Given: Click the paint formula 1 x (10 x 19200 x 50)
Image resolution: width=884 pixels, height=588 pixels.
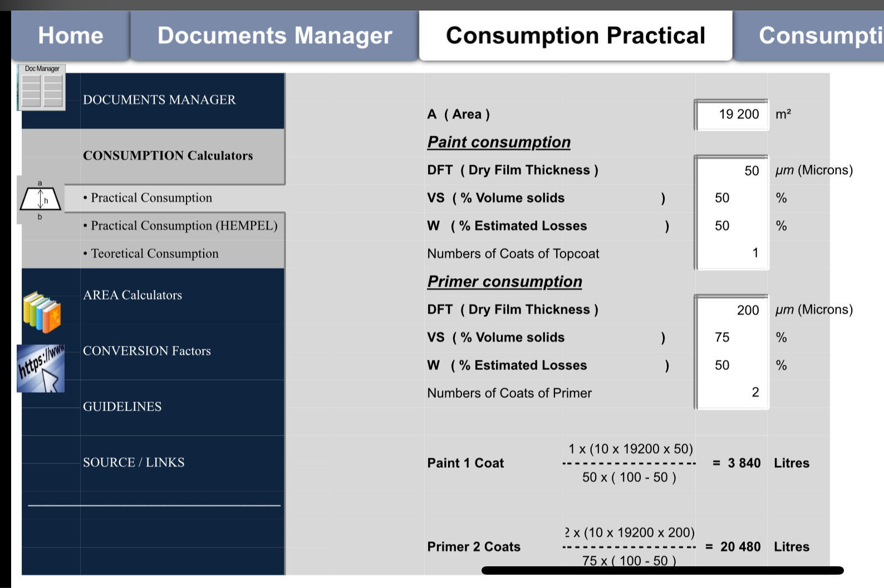Looking at the screenshot, I should coord(631,449).
